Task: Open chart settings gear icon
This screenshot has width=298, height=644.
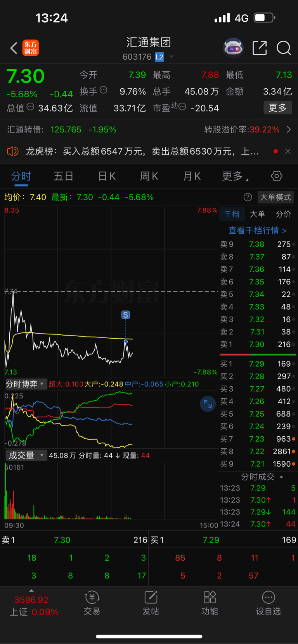Action: (x=277, y=176)
